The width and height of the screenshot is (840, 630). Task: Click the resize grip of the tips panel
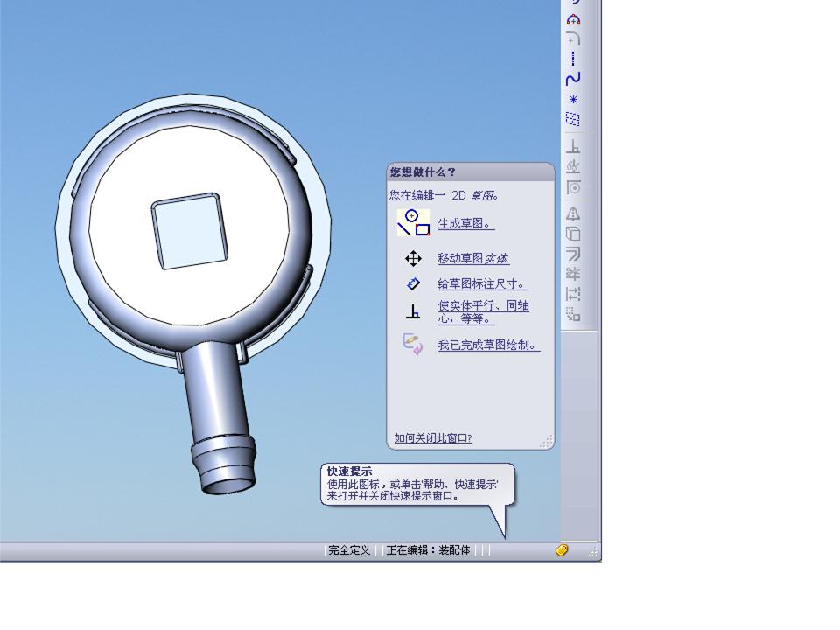tap(546, 442)
